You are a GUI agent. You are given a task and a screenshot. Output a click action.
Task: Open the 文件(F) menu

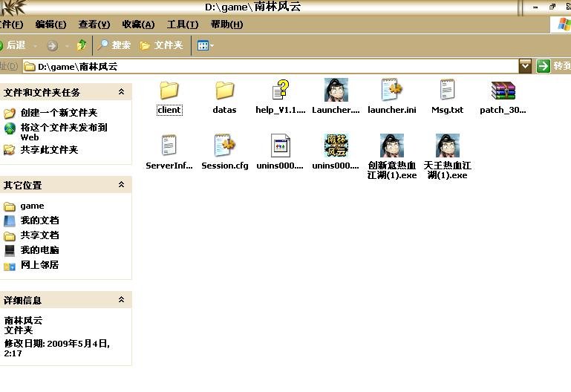11,24
